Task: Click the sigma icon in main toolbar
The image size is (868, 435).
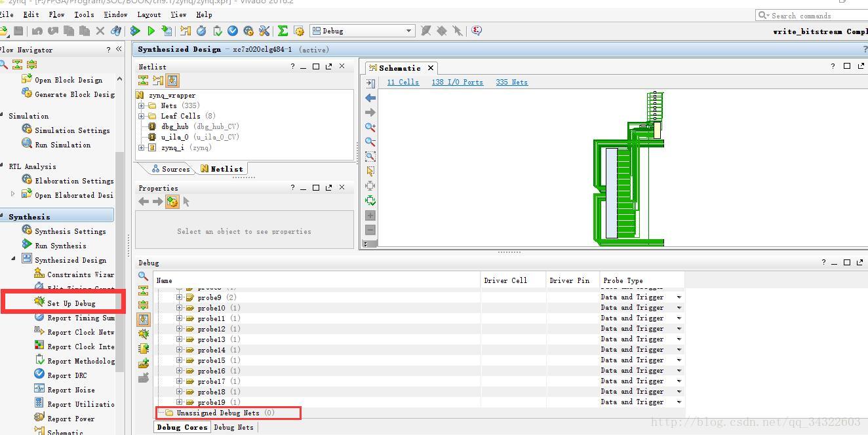Action: 283,31
